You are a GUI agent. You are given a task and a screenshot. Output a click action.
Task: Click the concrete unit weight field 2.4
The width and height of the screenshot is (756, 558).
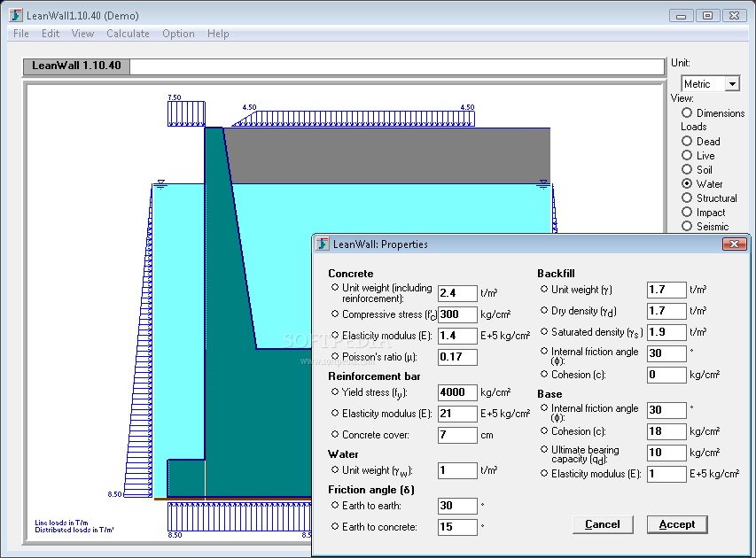pyautogui.click(x=457, y=293)
